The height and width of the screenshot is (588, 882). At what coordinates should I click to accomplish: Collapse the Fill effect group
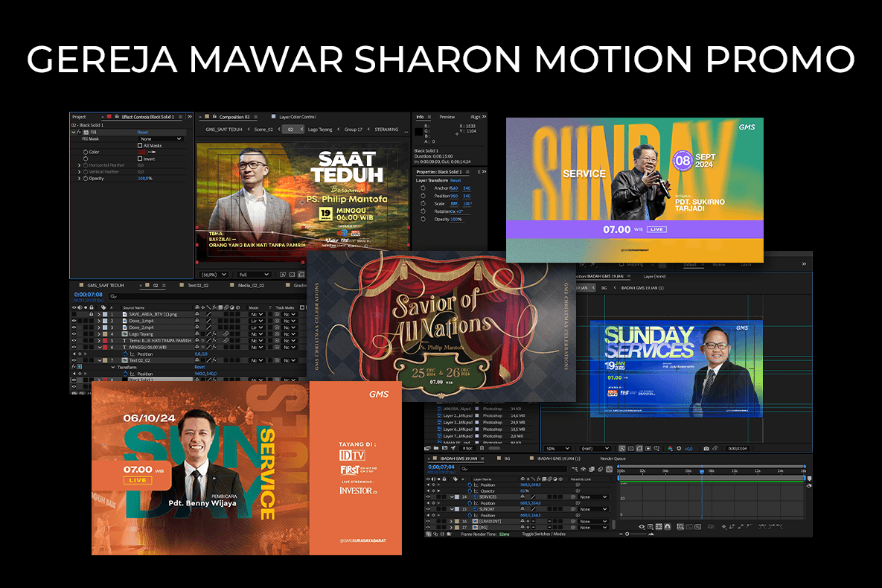point(73,132)
